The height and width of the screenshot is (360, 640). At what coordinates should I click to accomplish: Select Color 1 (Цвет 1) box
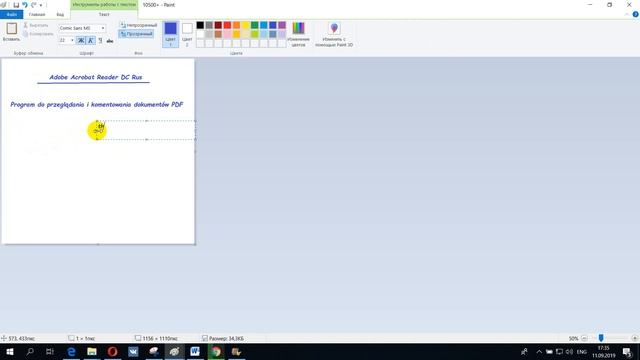(170, 34)
